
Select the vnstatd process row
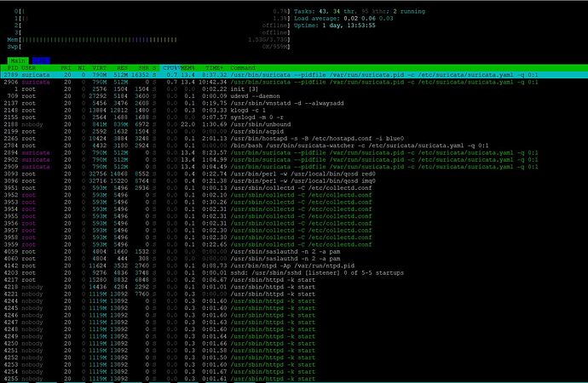[x=173, y=103]
